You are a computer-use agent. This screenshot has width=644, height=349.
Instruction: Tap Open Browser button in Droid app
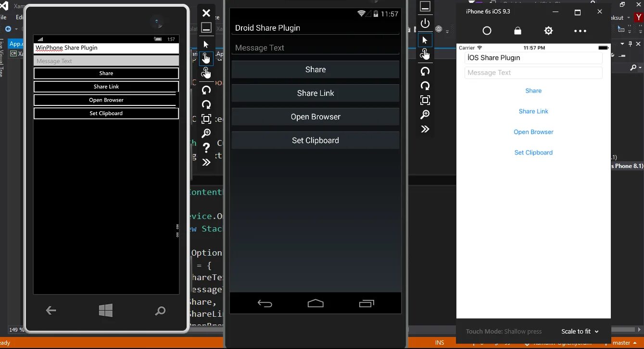pyautogui.click(x=316, y=116)
